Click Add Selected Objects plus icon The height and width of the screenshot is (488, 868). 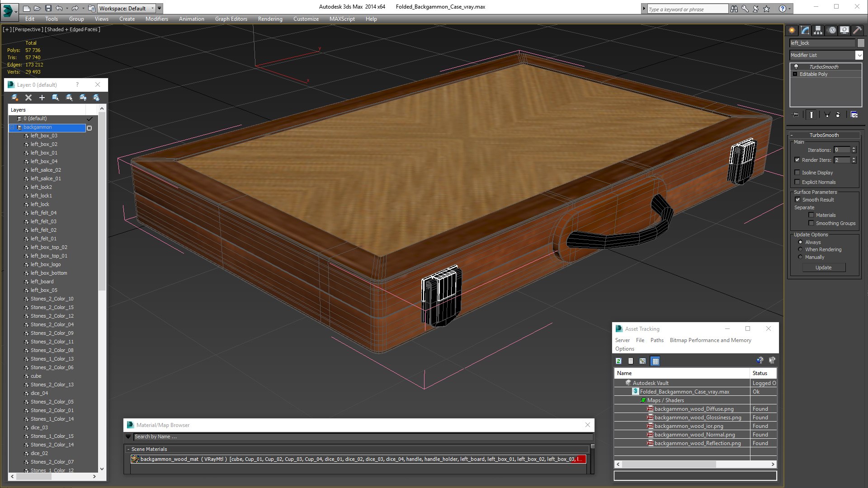point(42,98)
